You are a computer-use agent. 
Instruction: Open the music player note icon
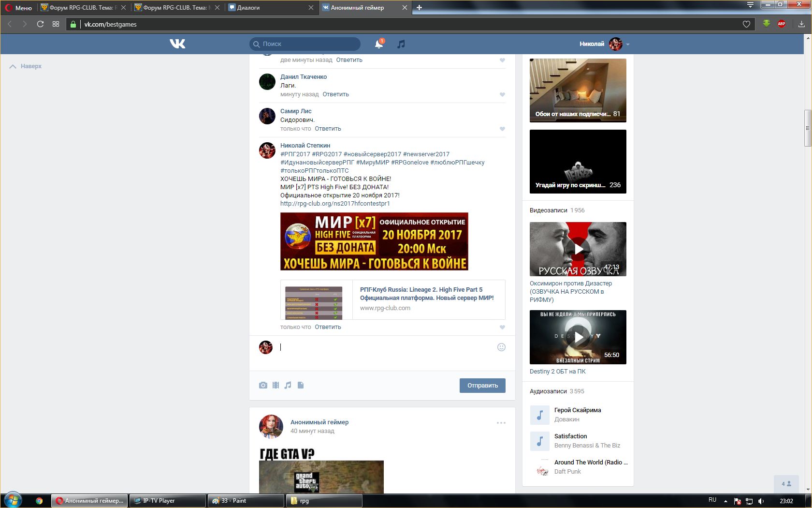click(401, 44)
